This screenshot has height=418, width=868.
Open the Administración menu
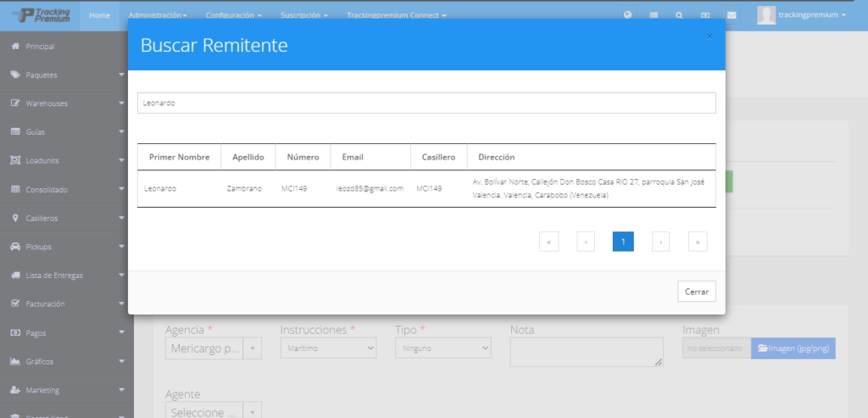pos(157,15)
